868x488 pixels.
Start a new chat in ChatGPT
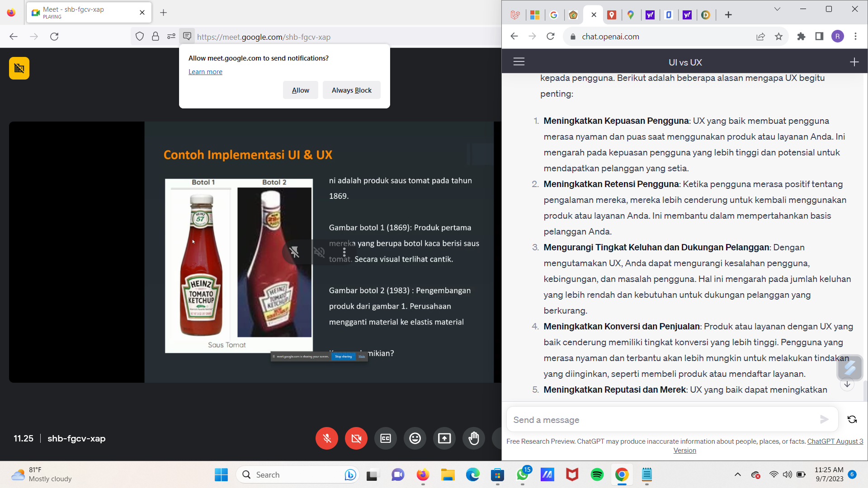tap(854, 62)
